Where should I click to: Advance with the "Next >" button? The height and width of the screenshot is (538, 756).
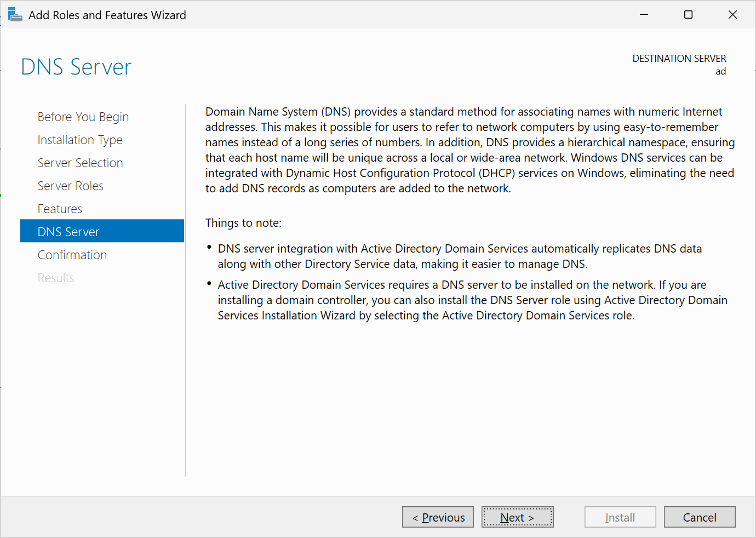[x=517, y=517]
